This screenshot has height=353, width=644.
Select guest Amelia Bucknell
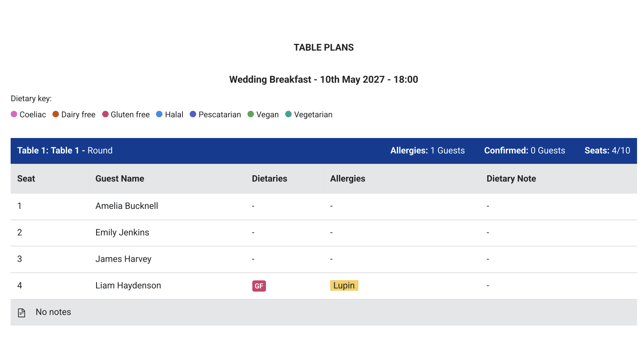point(127,206)
